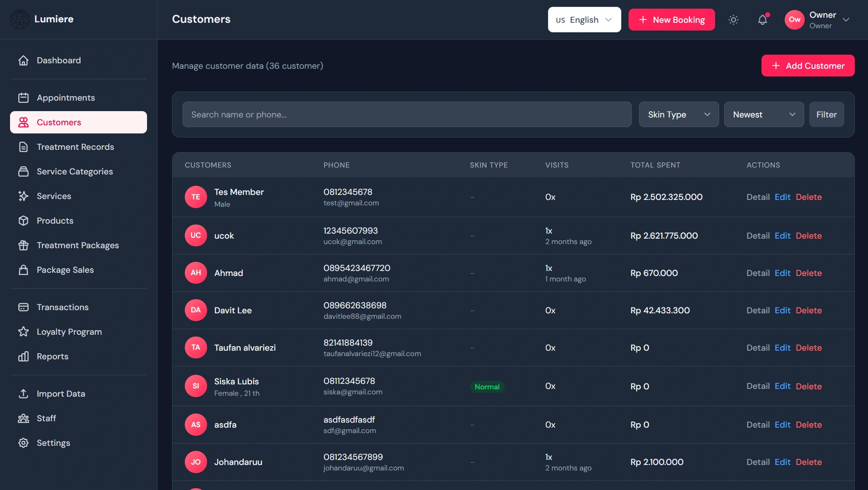Go to Dashboard in sidebar
This screenshot has width=868, height=490.
tap(78, 61)
